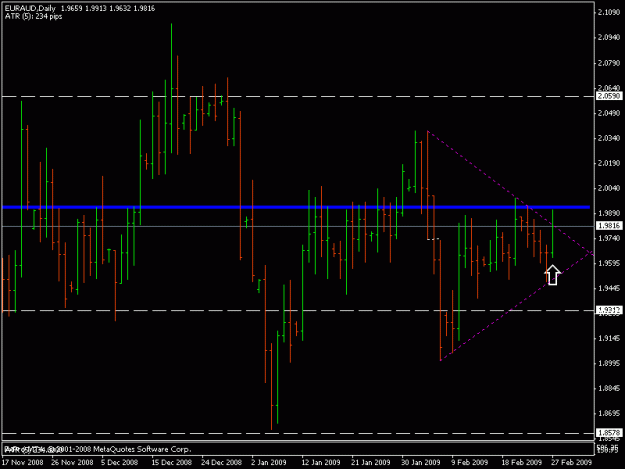
Task: Select the boxed 2.0590 price level tag
Action: pyautogui.click(x=609, y=96)
